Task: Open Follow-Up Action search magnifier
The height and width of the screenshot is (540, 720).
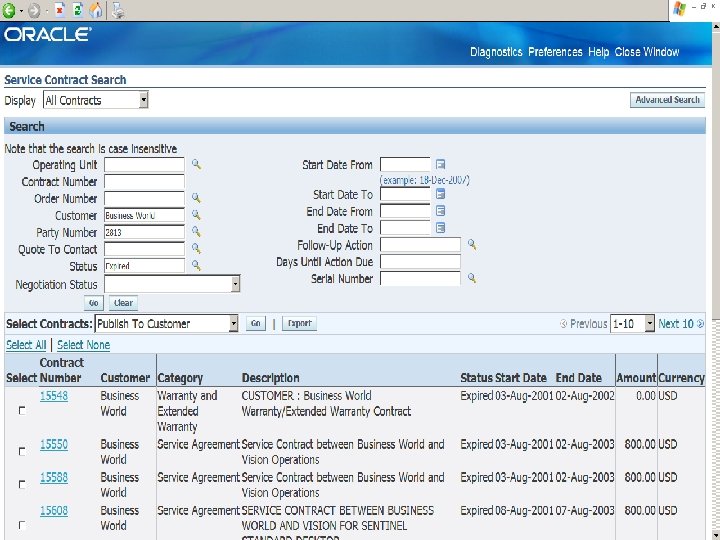Action: (472, 244)
